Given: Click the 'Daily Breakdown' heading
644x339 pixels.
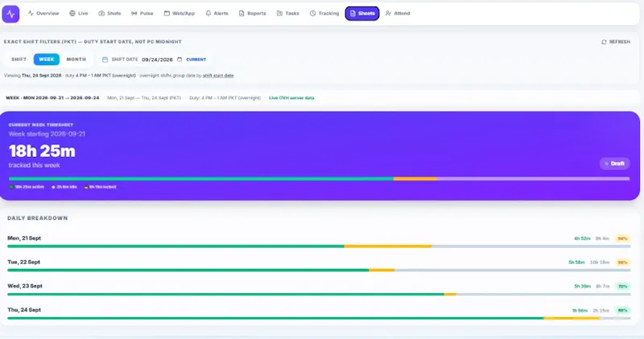Looking at the screenshot, I should pyautogui.click(x=37, y=218).
